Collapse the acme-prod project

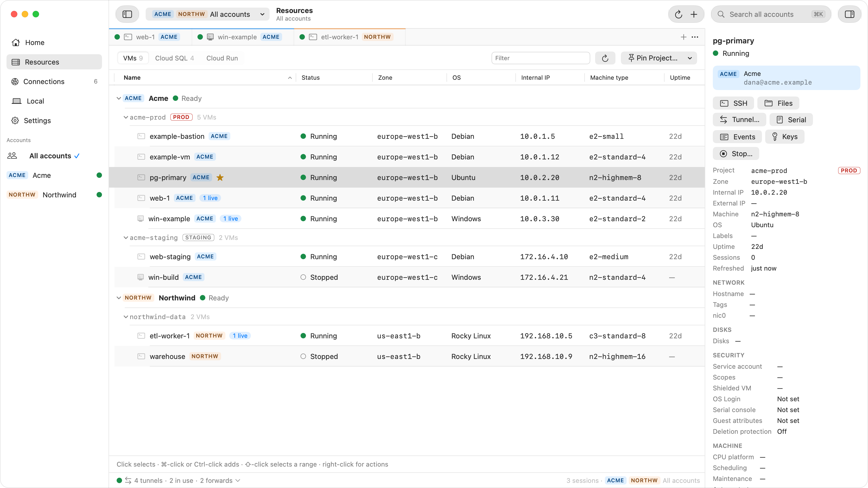[126, 117]
